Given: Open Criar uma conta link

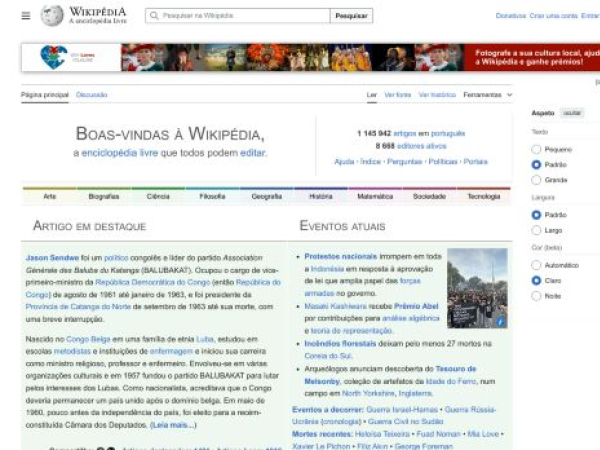Looking at the screenshot, I should [x=553, y=16].
